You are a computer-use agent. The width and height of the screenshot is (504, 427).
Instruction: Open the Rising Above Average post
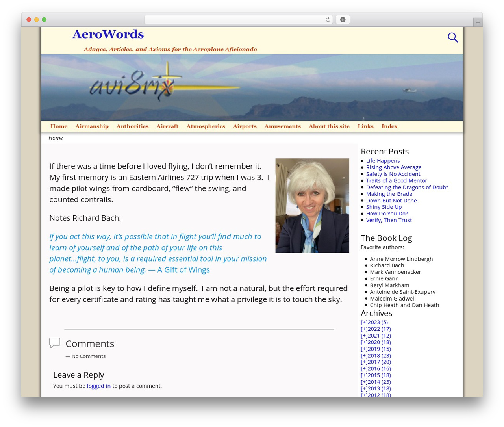[394, 167]
